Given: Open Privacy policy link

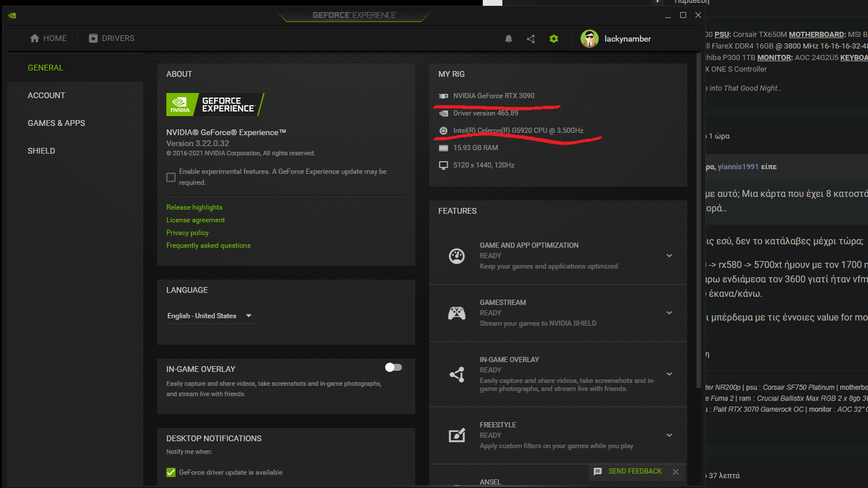Looking at the screenshot, I should pos(187,233).
